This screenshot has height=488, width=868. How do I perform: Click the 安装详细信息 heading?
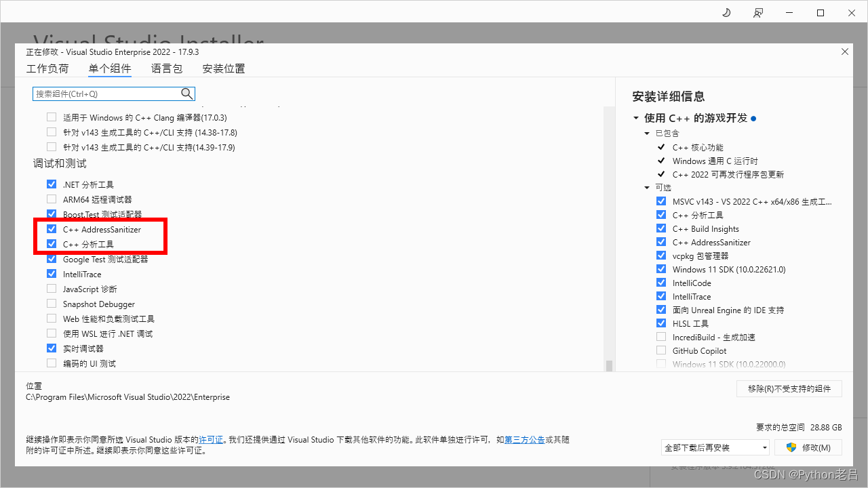(669, 97)
